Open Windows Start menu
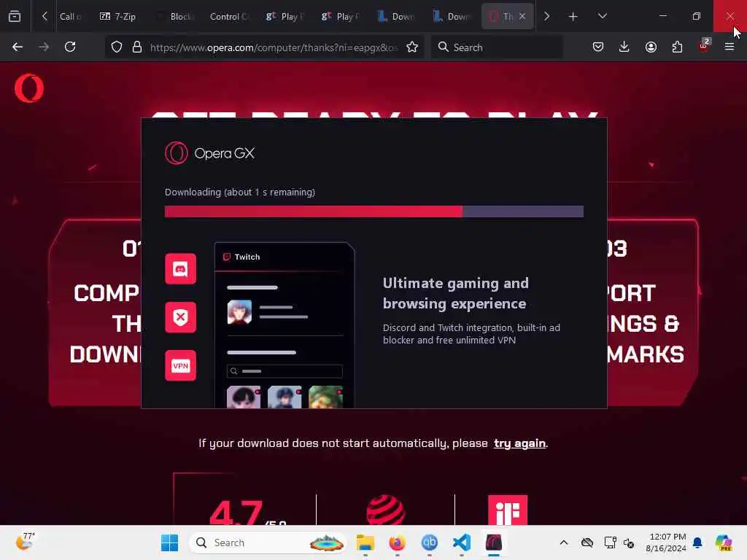This screenshot has width=747, height=560. coord(169,542)
